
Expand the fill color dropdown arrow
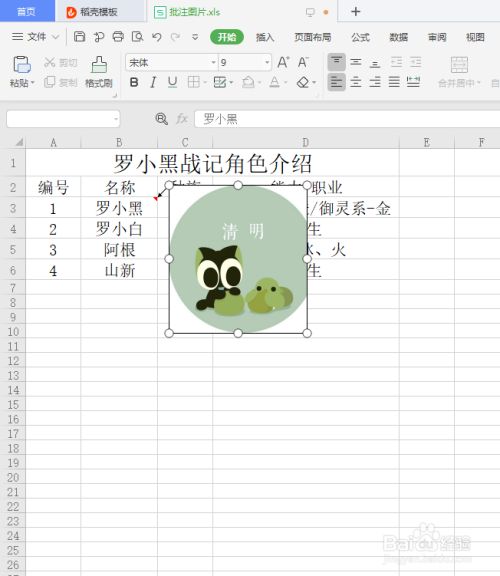(x=259, y=82)
